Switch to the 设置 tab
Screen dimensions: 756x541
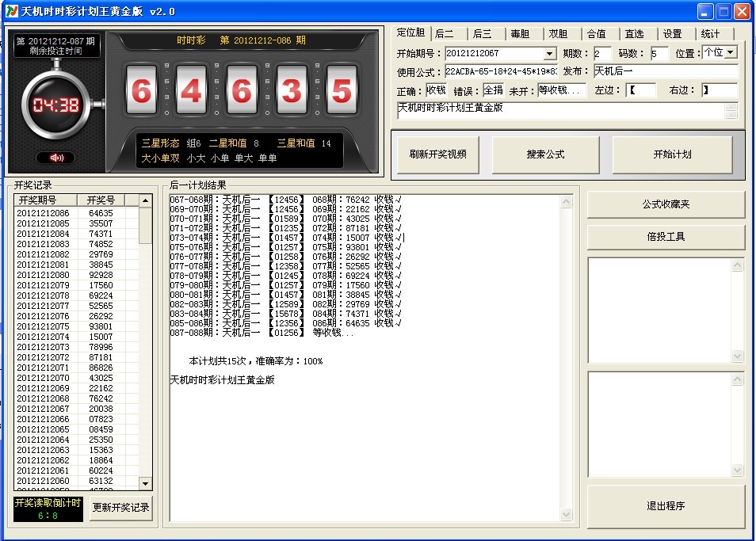(673, 34)
